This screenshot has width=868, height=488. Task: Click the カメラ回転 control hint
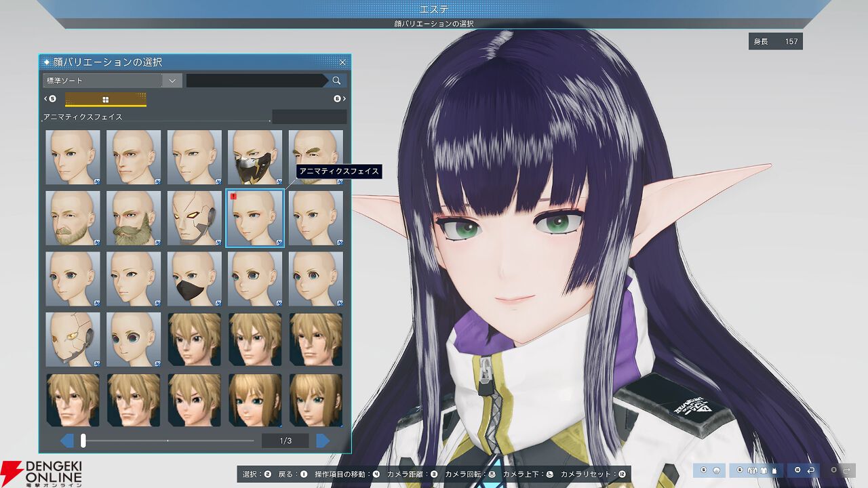pos(470,475)
